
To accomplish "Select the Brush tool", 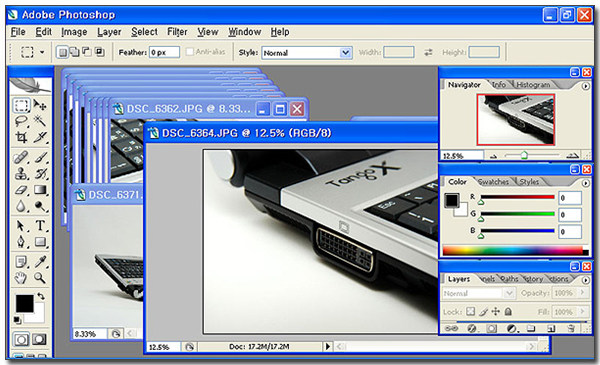I will tap(40, 158).
